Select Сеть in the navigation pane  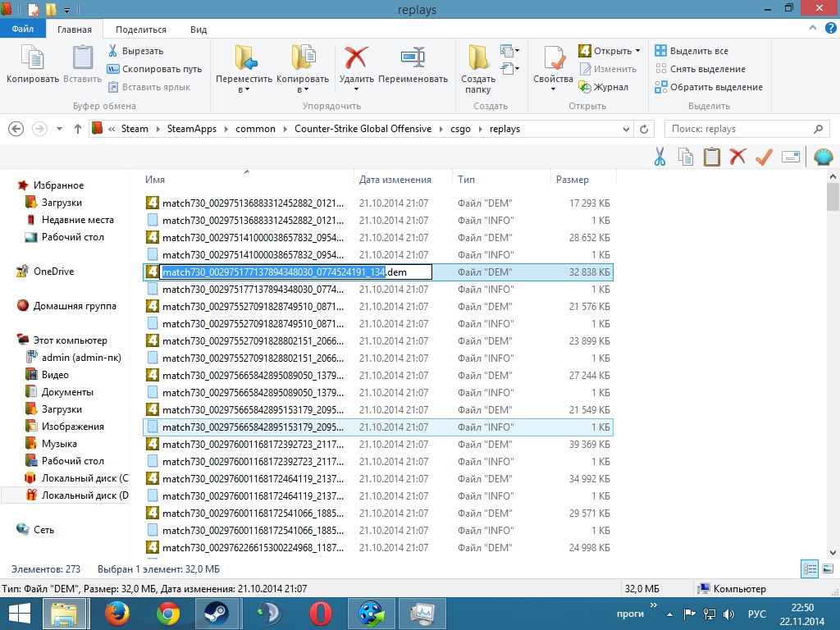tap(43, 530)
